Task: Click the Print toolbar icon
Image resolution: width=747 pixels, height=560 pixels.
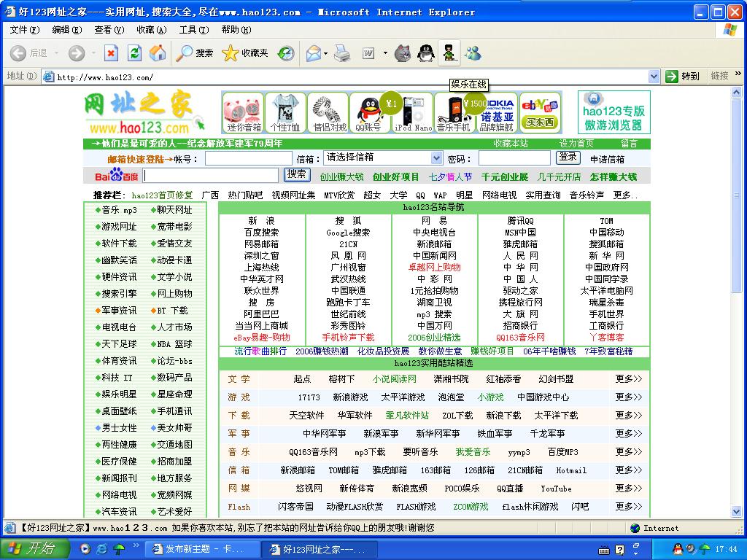Action: pos(341,53)
